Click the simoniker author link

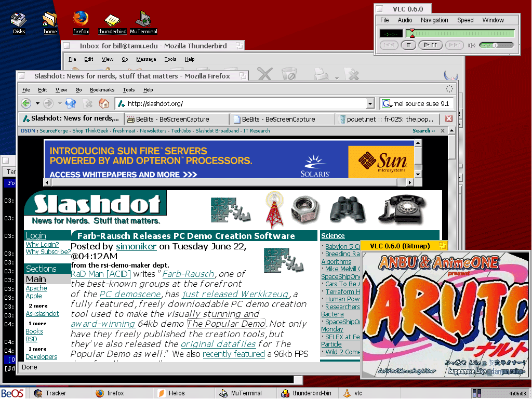click(136, 246)
